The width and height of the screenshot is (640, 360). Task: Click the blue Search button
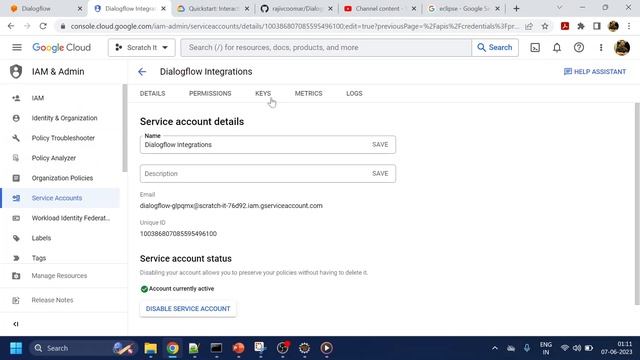[495, 47]
